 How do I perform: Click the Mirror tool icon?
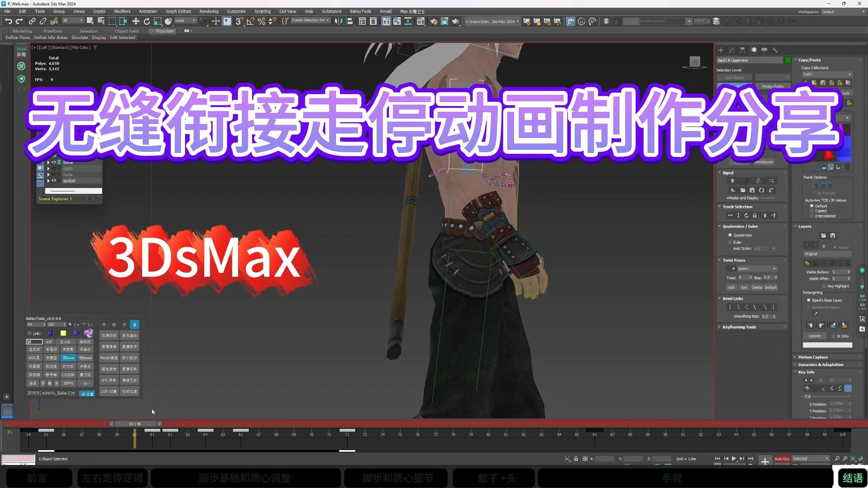click(338, 21)
